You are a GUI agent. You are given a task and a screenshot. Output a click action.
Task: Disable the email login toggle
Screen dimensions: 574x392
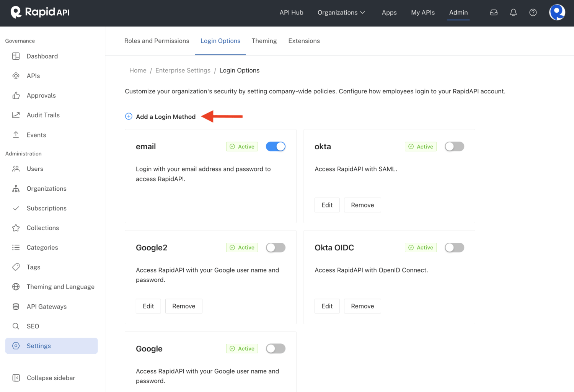pyautogui.click(x=276, y=147)
